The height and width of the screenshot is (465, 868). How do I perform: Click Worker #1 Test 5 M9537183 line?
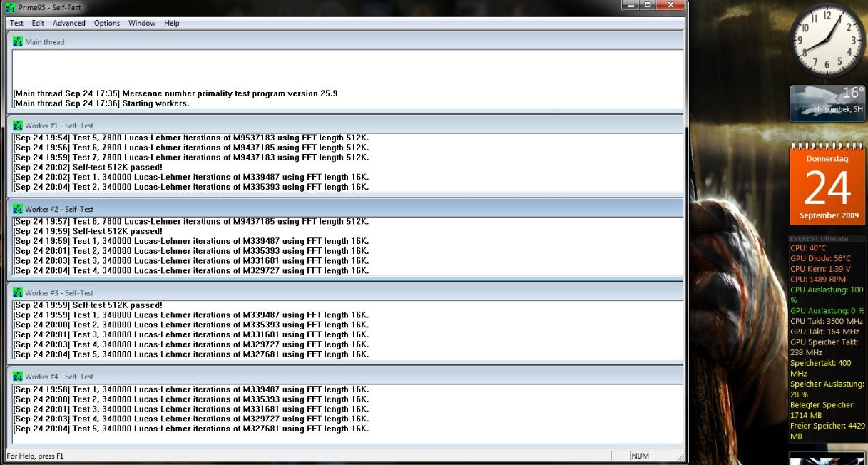coord(191,138)
